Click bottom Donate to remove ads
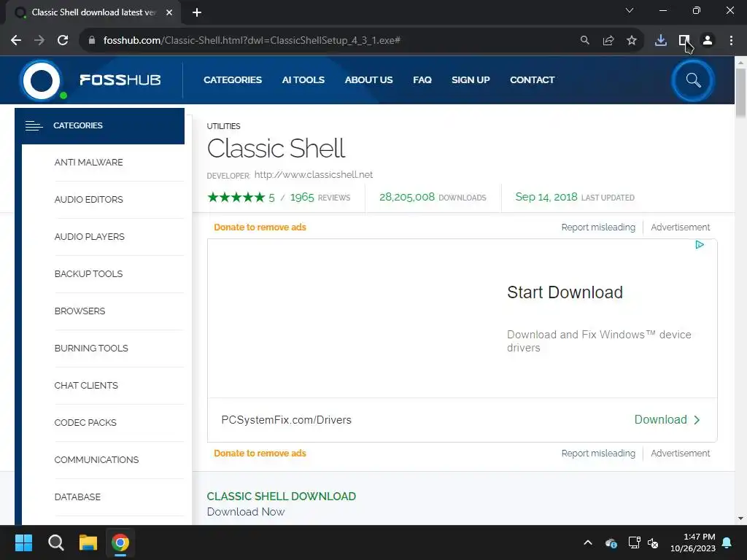747x560 pixels. click(x=260, y=454)
